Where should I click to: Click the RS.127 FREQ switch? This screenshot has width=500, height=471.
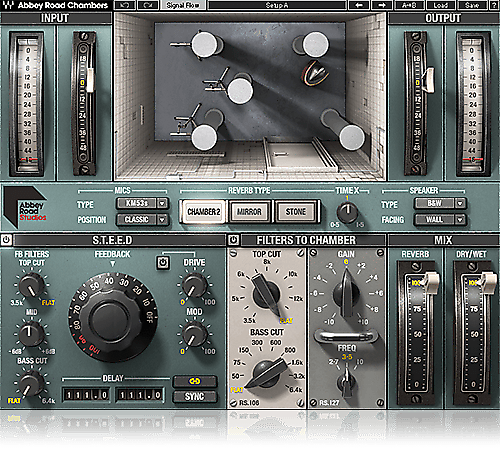(x=347, y=383)
